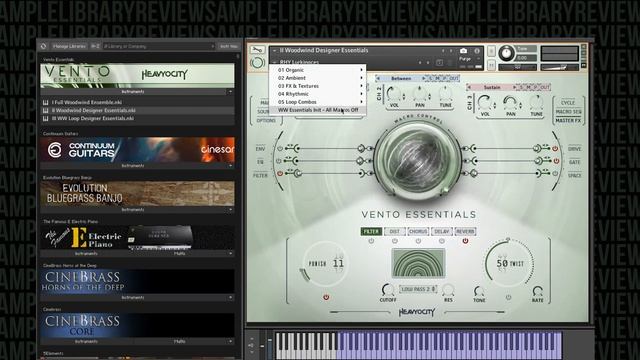
Task: Toggle the DRIVE macro power button
Action: click(555, 149)
